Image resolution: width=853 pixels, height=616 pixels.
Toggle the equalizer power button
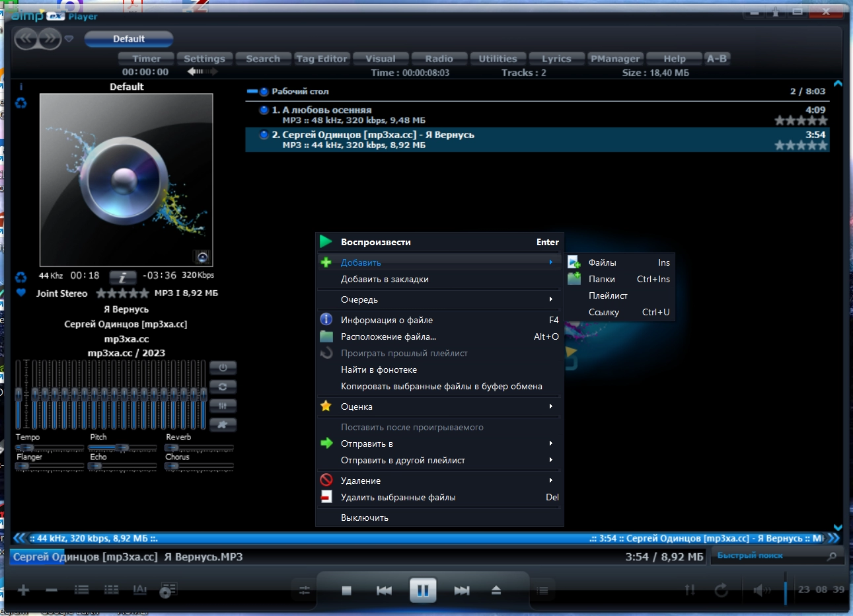tap(223, 367)
